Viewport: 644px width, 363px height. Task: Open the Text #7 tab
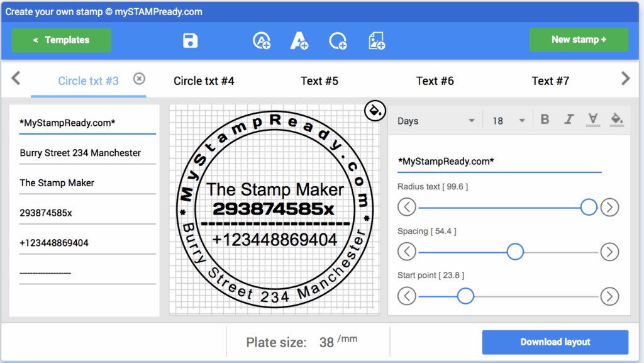click(x=550, y=81)
